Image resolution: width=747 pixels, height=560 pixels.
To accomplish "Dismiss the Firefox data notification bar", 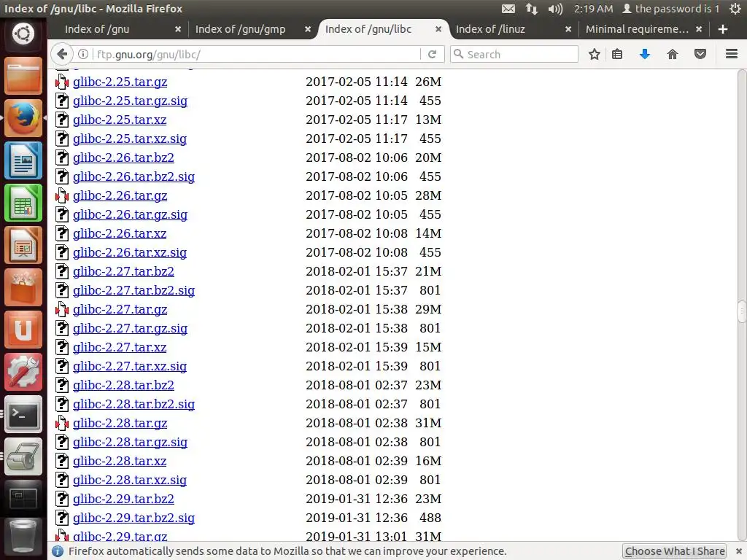I will (x=738, y=551).
